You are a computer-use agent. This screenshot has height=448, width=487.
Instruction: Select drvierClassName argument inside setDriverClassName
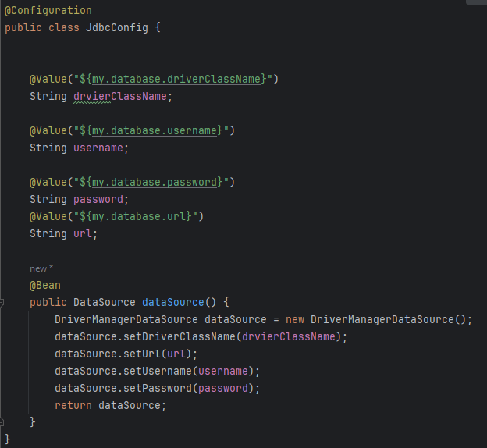(289, 336)
